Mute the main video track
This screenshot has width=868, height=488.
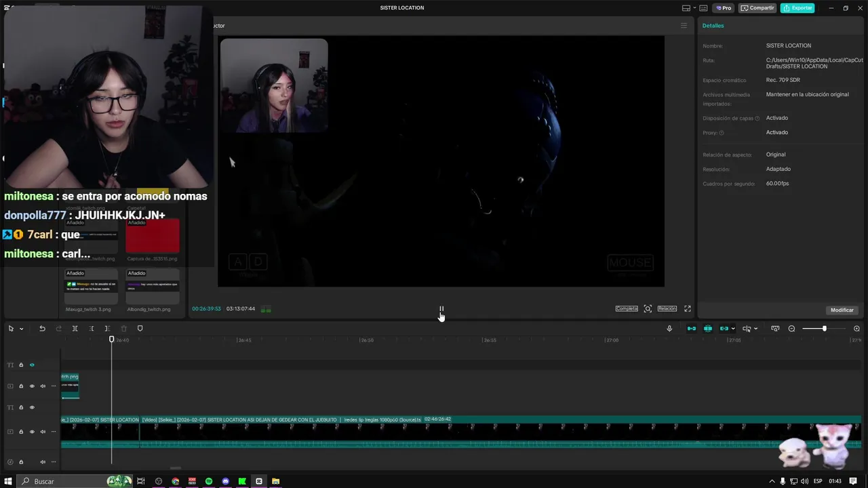click(x=43, y=432)
